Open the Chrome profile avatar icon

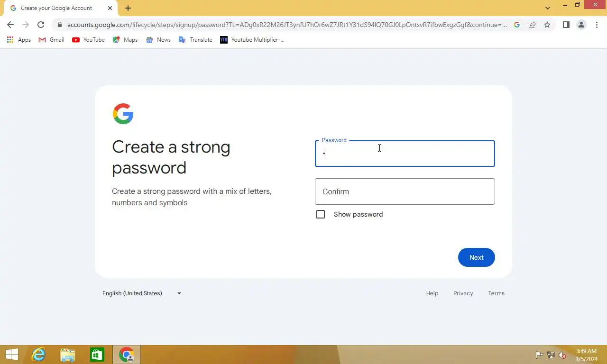581,25
